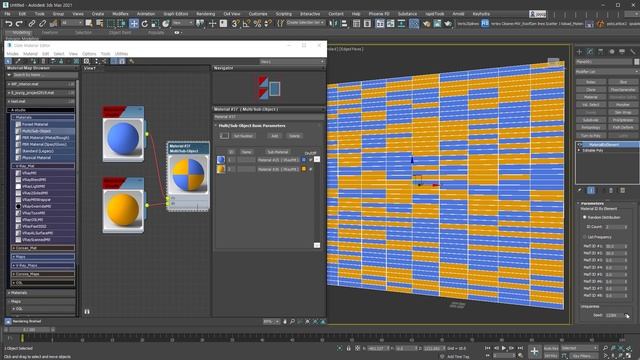Toggle sub-material 2 On/Off checkbox
This screenshot has height=360, width=640.
311,169
